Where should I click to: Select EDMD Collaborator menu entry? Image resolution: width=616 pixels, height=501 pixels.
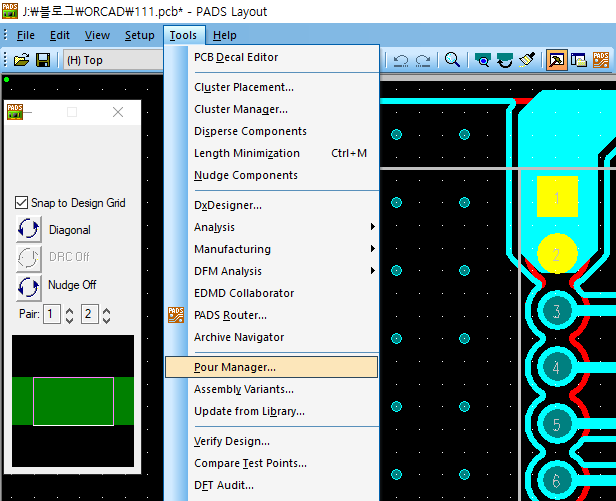click(271, 293)
